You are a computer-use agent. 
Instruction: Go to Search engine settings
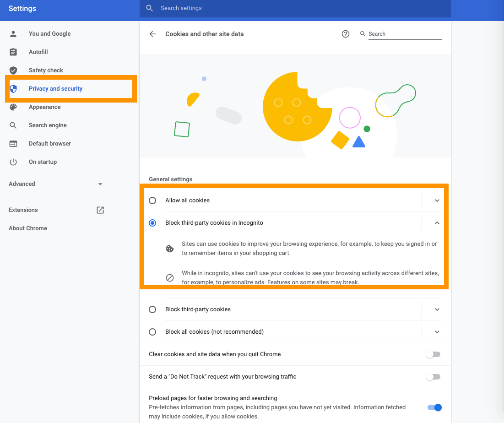click(48, 125)
